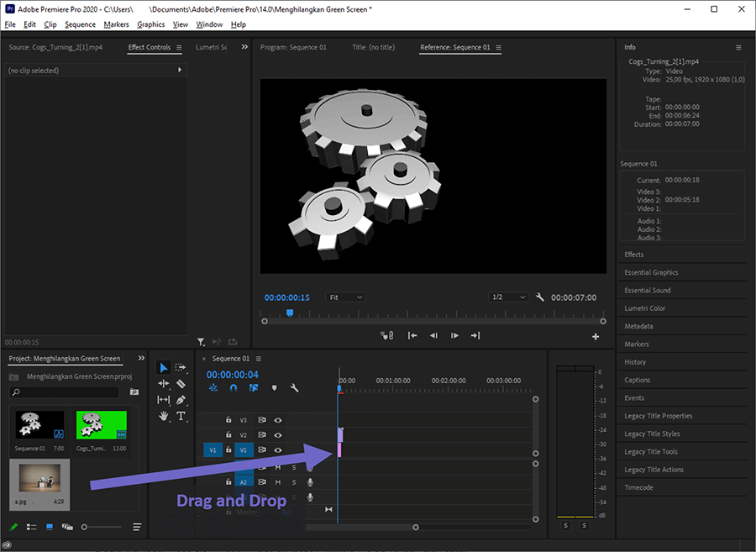Click the master track end-keyframe icon

[x=328, y=510]
